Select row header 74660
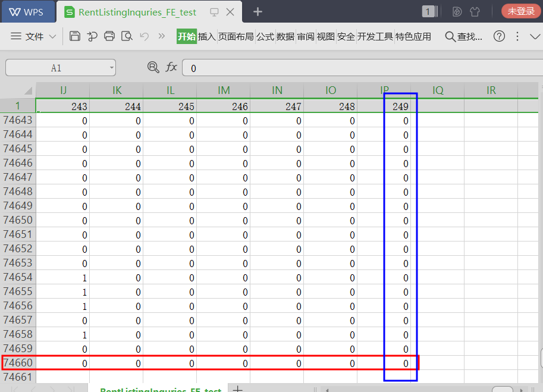This screenshot has height=392, width=543. coord(18,363)
